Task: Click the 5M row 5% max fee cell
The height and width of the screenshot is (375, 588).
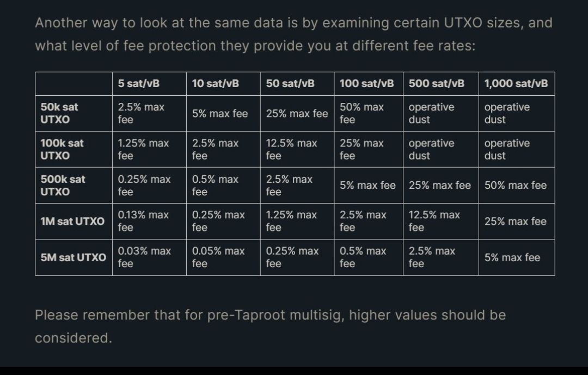Action: pyautogui.click(x=517, y=257)
